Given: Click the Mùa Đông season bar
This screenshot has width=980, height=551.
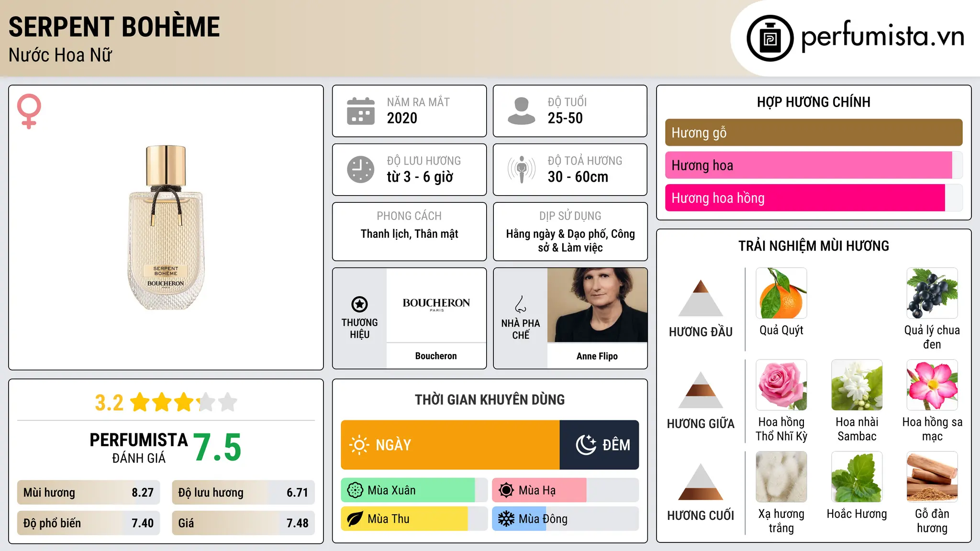Looking at the screenshot, I should tap(565, 519).
